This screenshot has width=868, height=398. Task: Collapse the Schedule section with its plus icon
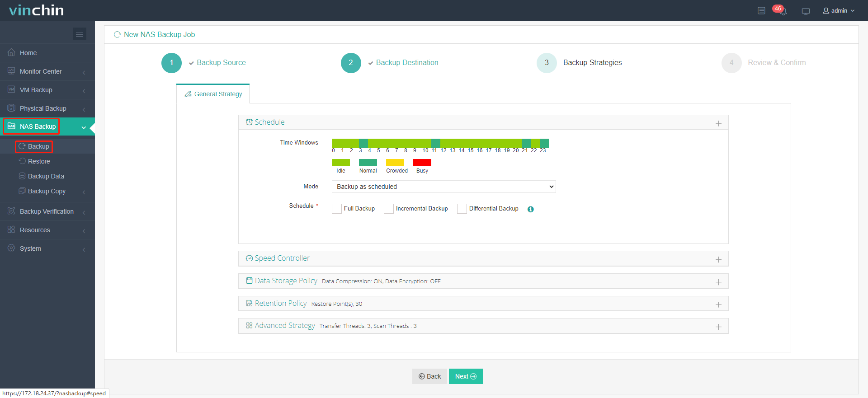pyautogui.click(x=718, y=123)
